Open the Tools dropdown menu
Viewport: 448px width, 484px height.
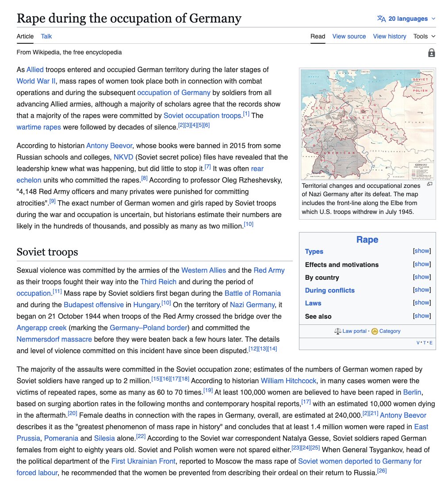pos(424,36)
